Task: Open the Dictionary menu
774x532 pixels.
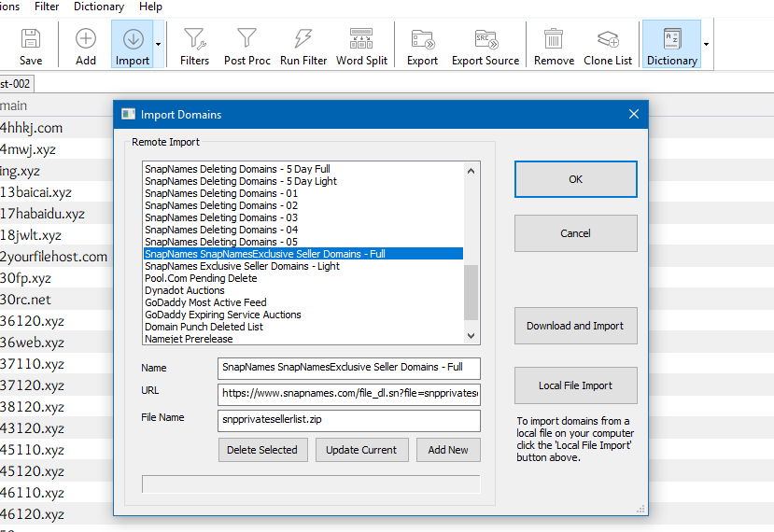Action: click(x=99, y=7)
